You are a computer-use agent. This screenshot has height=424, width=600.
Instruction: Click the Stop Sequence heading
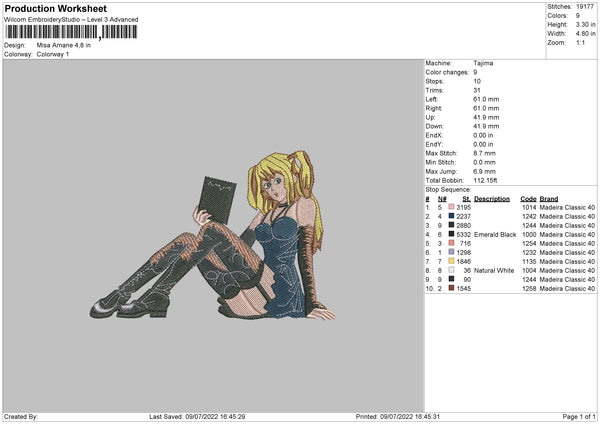point(448,189)
